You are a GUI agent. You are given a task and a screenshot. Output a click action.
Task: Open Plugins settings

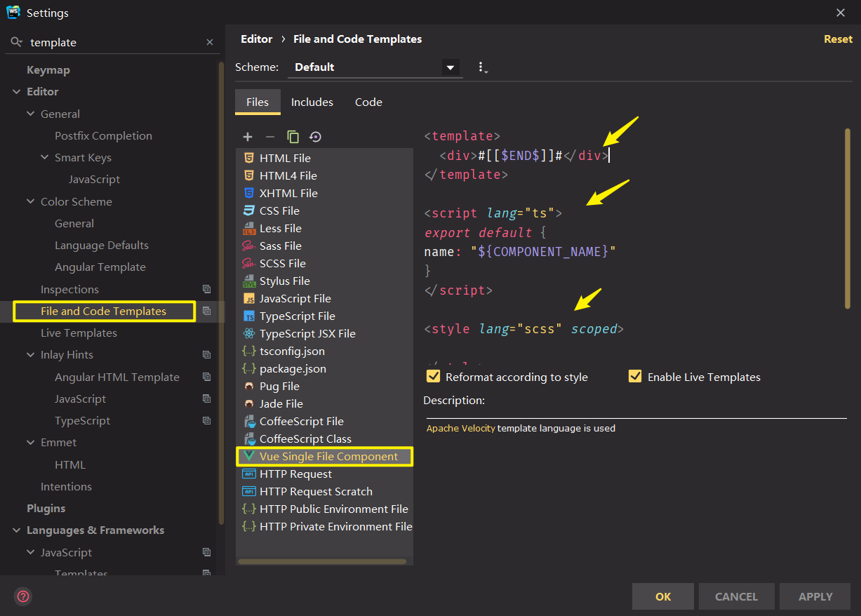point(46,509)
